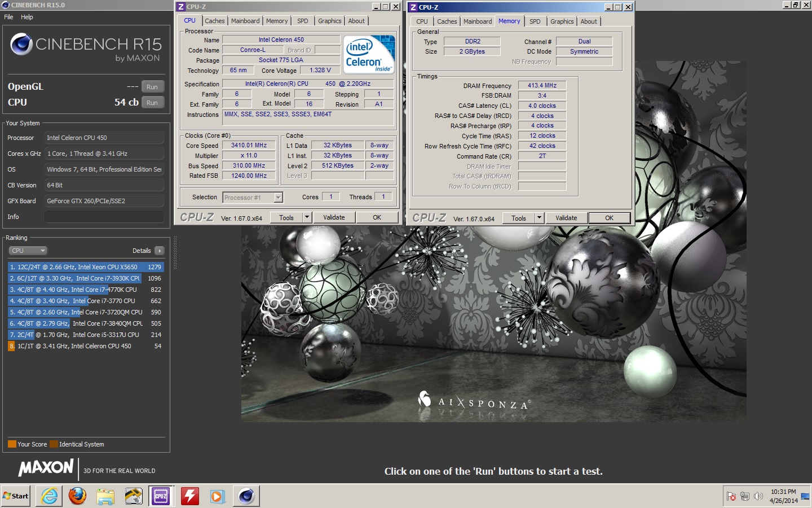Click Tools button in right CPU-Z window
The height and width of the screenshot is (508, 812).
519,218
